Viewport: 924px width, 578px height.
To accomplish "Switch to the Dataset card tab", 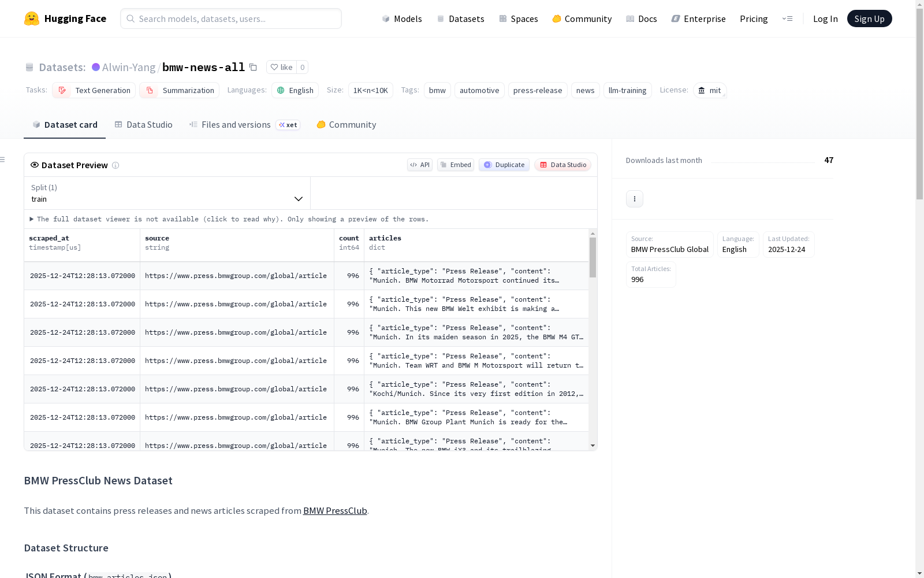I will (65, 125).
